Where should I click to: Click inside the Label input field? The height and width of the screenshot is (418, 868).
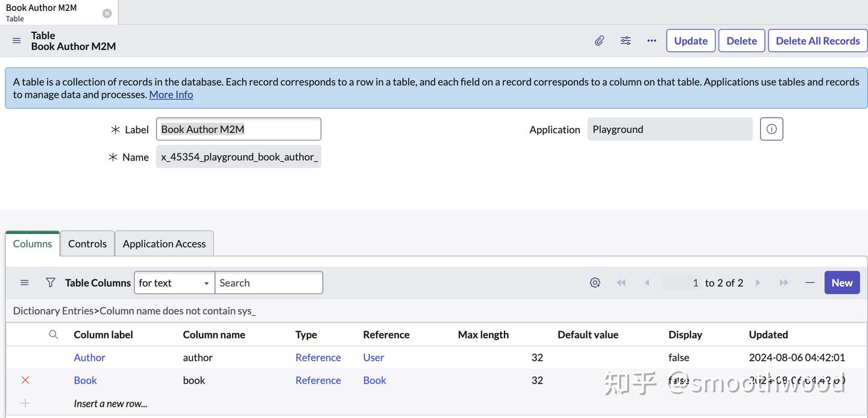coord(238,128)
